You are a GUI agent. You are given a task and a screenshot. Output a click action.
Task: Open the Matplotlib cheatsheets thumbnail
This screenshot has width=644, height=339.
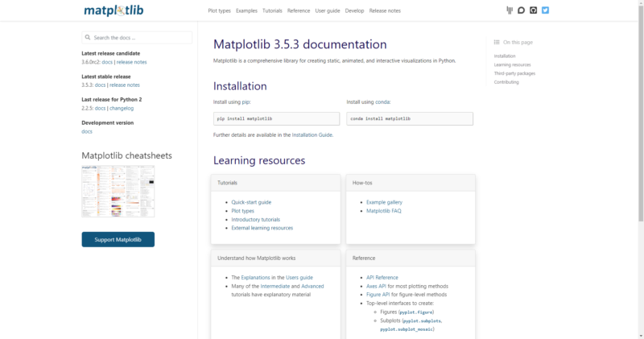click(x=118, y=192)
